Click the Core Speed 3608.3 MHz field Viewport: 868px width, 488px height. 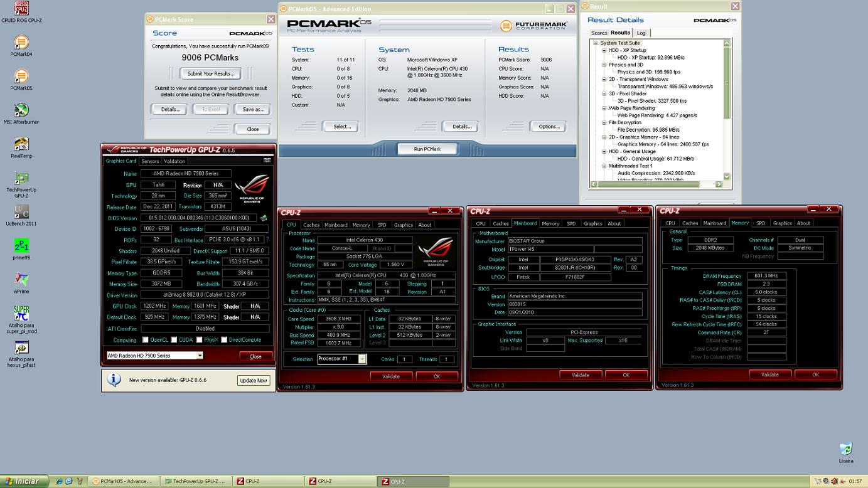340,319
